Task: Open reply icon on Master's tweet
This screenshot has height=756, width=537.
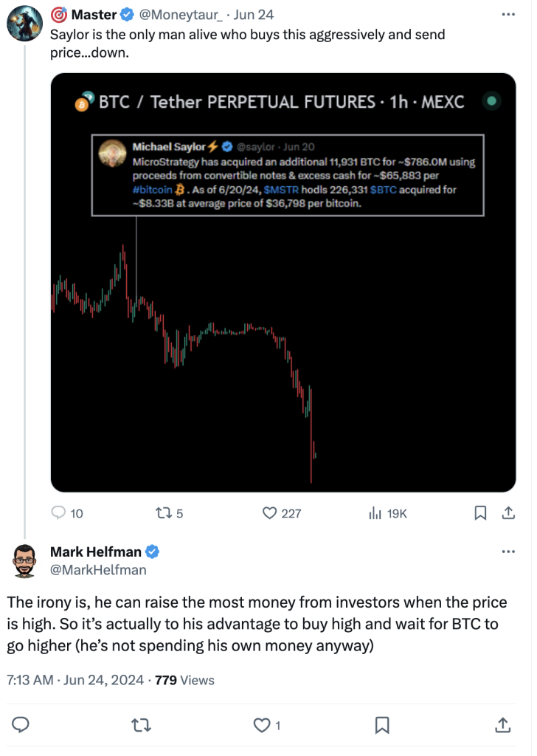Action: [58, 512]
